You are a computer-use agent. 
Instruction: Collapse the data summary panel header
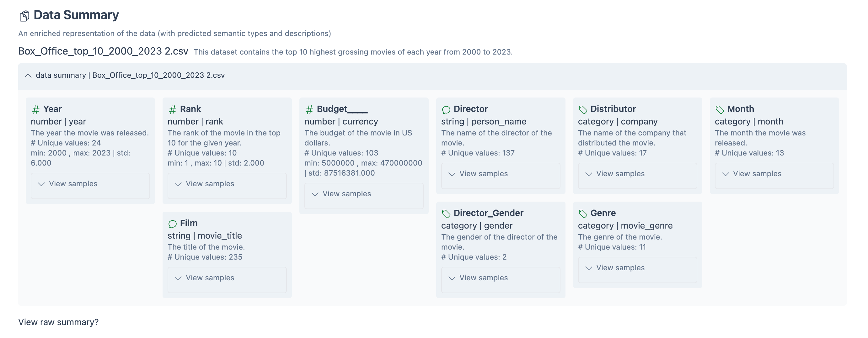[28, 76]
